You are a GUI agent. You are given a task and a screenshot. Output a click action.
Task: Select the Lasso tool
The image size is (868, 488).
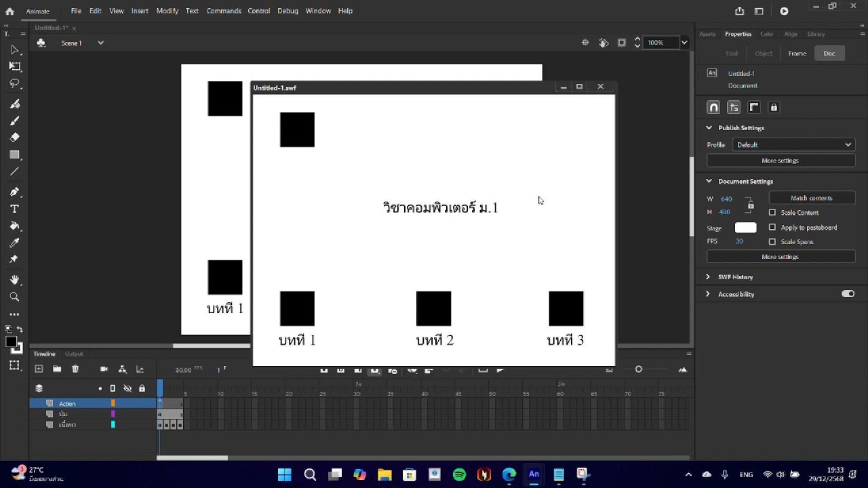[x=14, y=83]
